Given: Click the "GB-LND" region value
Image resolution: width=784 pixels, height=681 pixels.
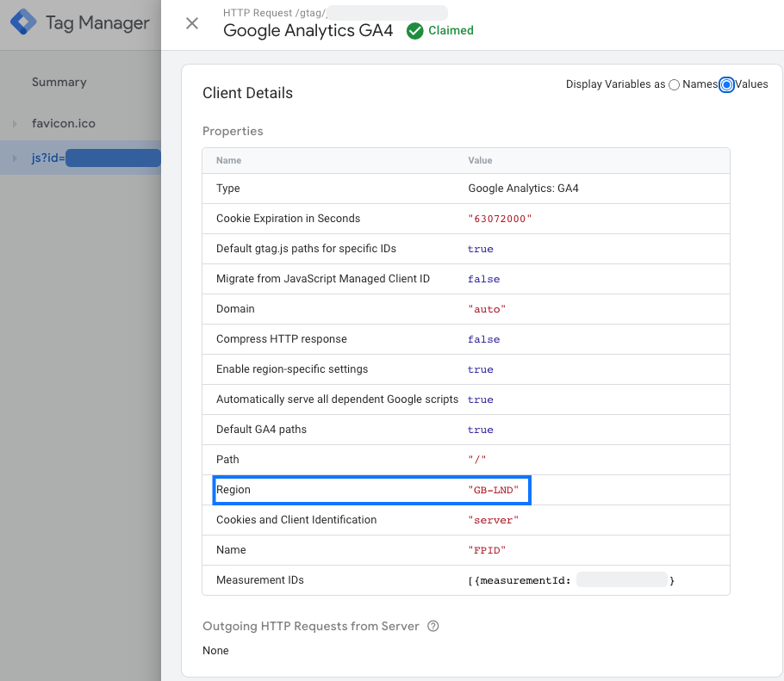Looking at the screenshot, I should [494, 490].
